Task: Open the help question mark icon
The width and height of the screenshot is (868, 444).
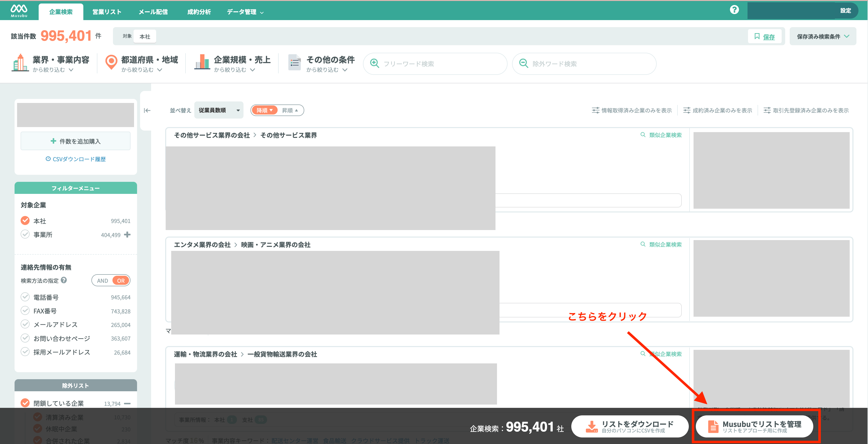Action: click(x=734, y=10)
